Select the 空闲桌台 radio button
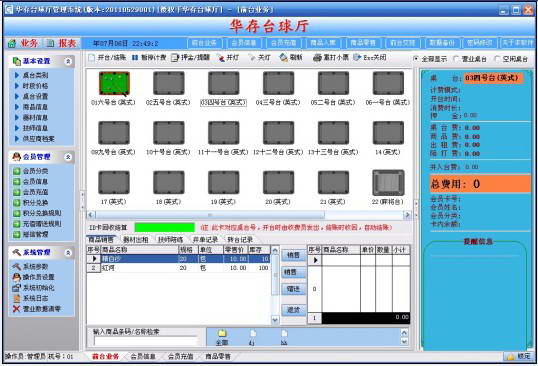The height and width of the screenshot is (366, 538). coord(497,59)
